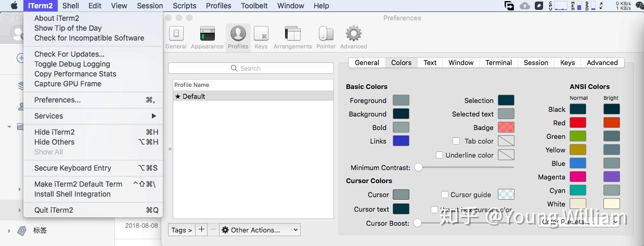Open the Help menu
Screen dimensions: 644x246
point(321,6)
